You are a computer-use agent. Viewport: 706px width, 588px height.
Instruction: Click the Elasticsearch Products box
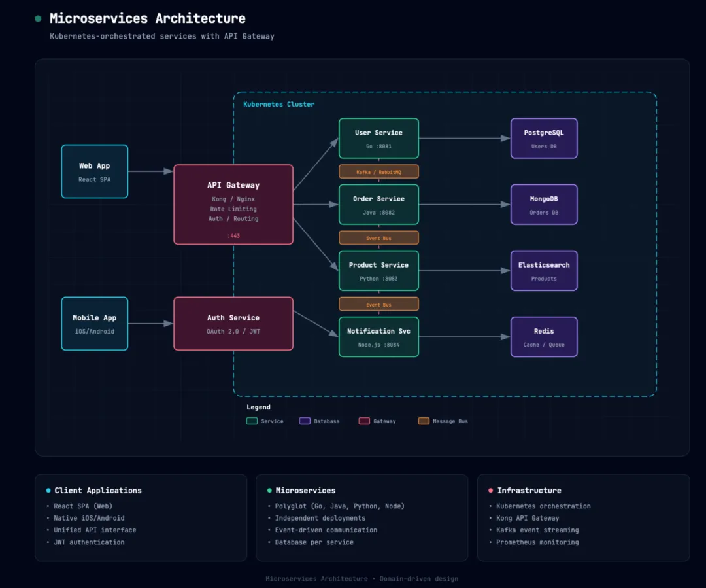click(x=544, y=271)
